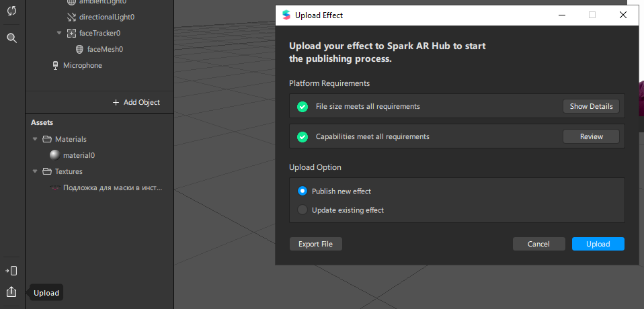Image resolution: width=644 pixels, height=309 pixels.
Task: Click the Spark AR logo in dialog title
Action: [x=286, y=15]
